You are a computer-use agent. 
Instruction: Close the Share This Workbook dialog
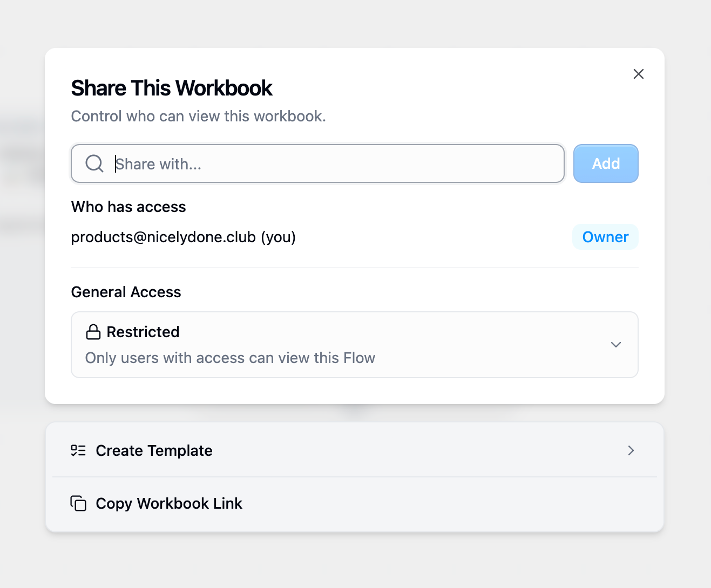639,74
